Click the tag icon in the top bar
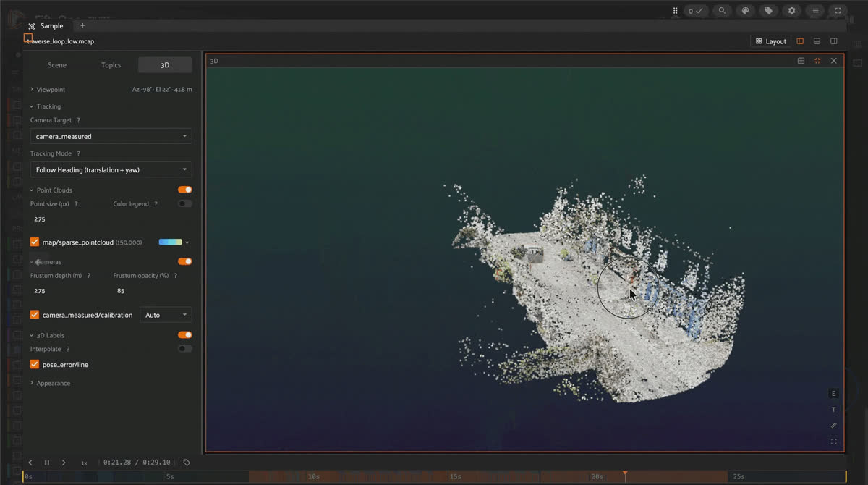The height and width of the screenshot is (485, 868). 768,11
